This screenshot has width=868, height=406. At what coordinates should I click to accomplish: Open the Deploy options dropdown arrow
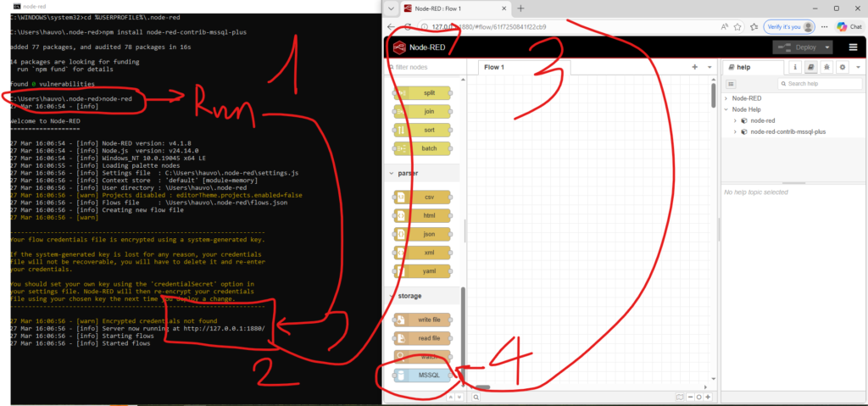(827, 47)
